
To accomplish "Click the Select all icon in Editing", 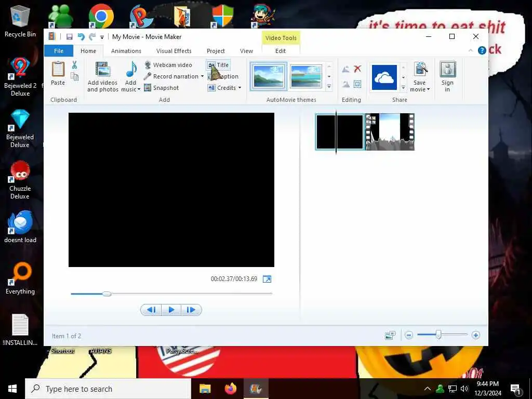I will point(357,84).
